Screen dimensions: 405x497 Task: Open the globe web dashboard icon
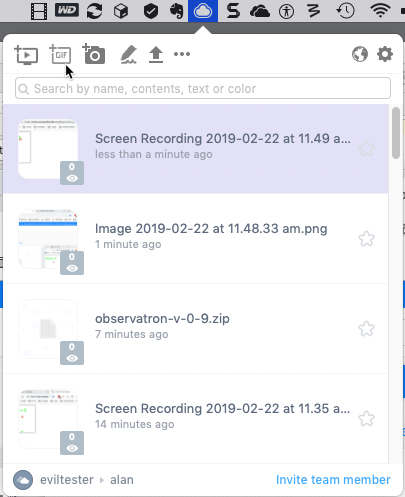click(360, 54)
